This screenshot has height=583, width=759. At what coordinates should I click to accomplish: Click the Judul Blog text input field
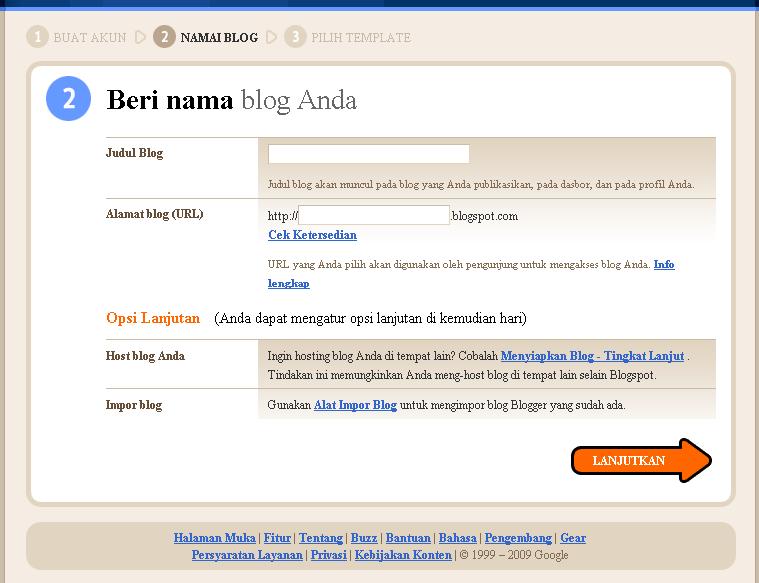click(368, 153)
